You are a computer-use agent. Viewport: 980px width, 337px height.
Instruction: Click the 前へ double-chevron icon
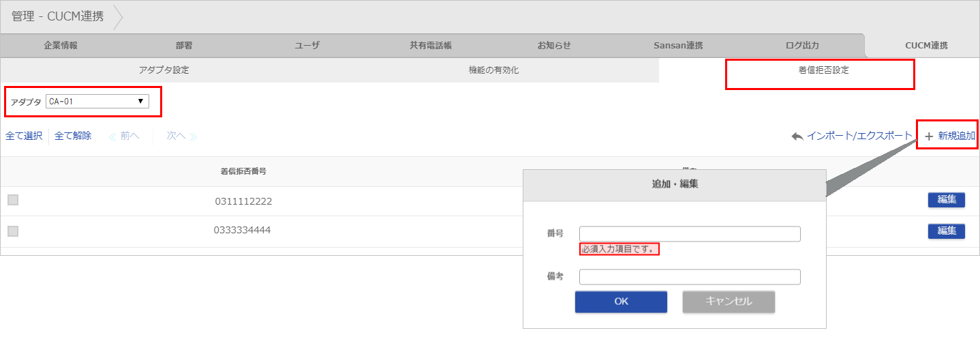[113, 136]
